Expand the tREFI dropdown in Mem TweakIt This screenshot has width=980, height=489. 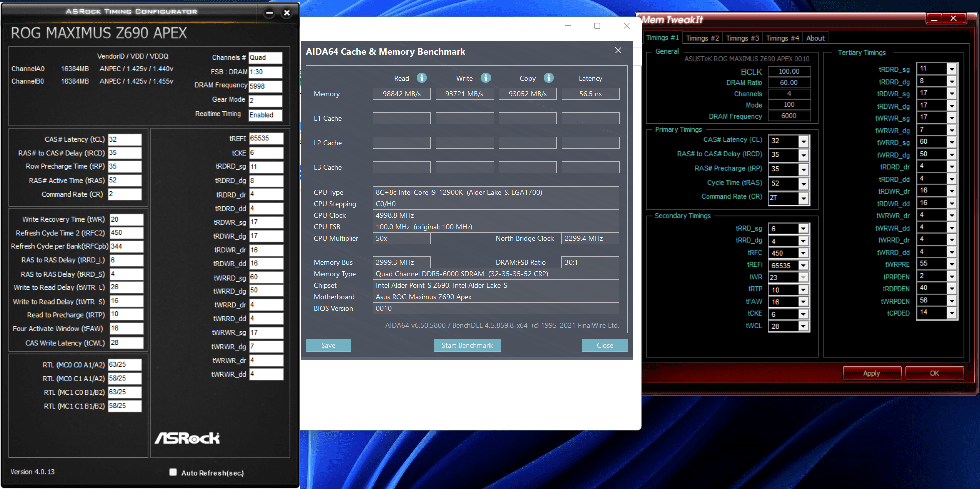point(803,266)
